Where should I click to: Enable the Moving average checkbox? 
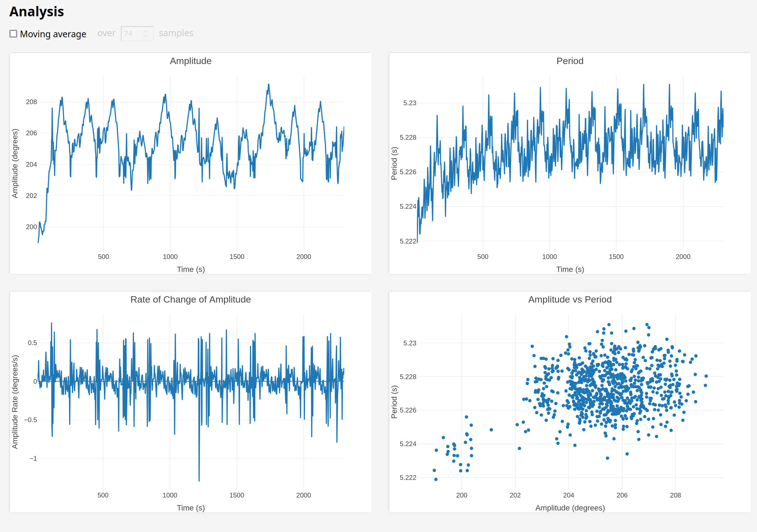point(13,34)
